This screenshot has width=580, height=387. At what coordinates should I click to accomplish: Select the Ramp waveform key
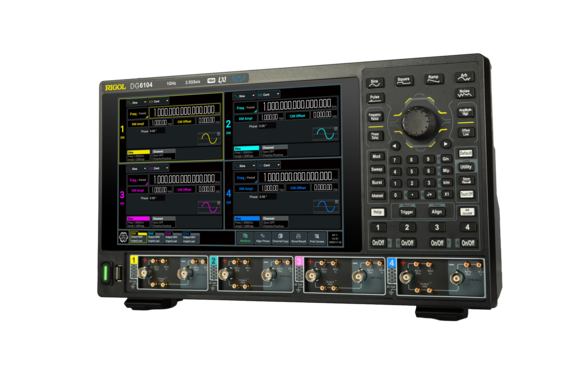pyautogui.click(x=434, y=79)
